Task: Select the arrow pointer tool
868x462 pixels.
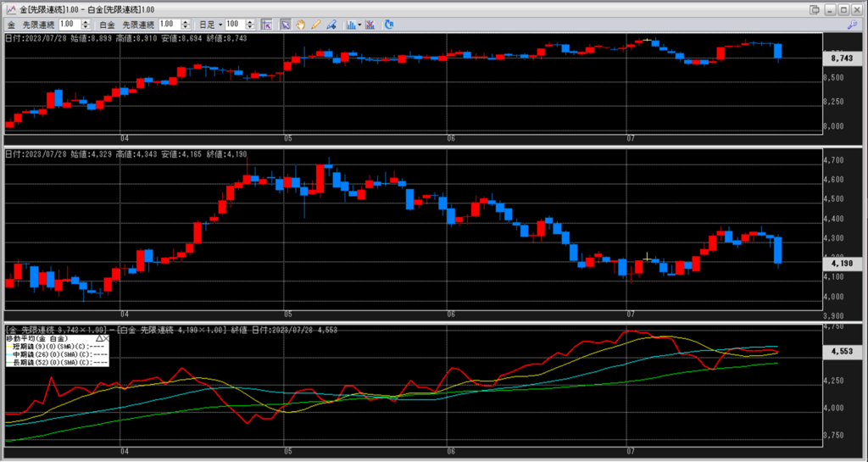Action: [285, 25]
